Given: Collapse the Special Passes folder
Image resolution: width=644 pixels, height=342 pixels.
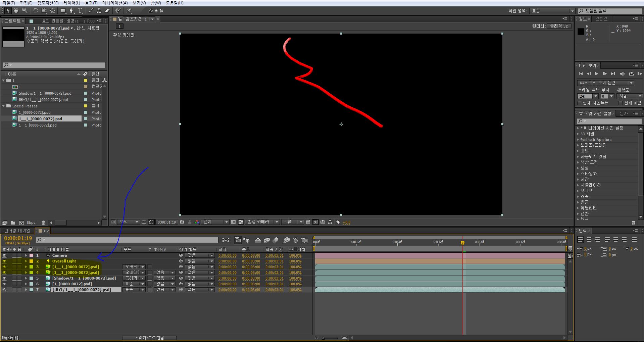Looking at the screenshot, I should point(3,106).
